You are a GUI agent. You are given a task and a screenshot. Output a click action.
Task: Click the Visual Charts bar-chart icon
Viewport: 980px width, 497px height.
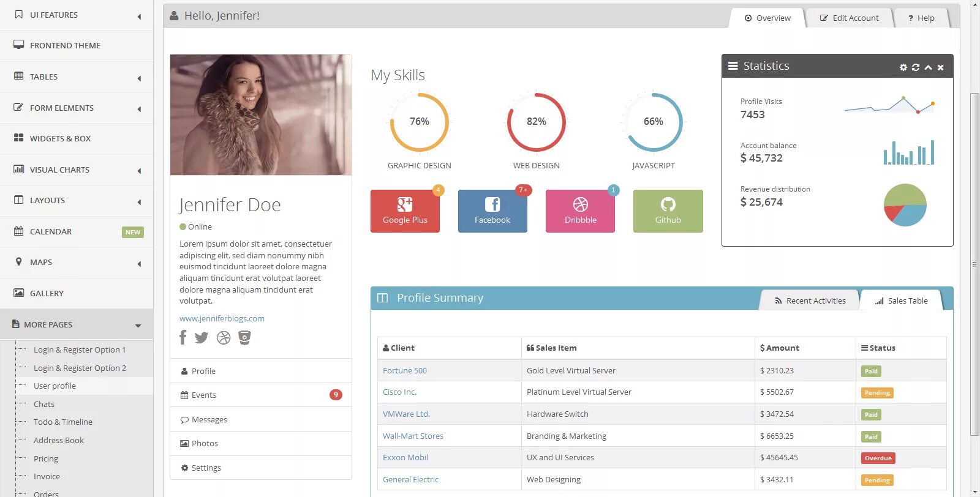click(x=19, y=169)
